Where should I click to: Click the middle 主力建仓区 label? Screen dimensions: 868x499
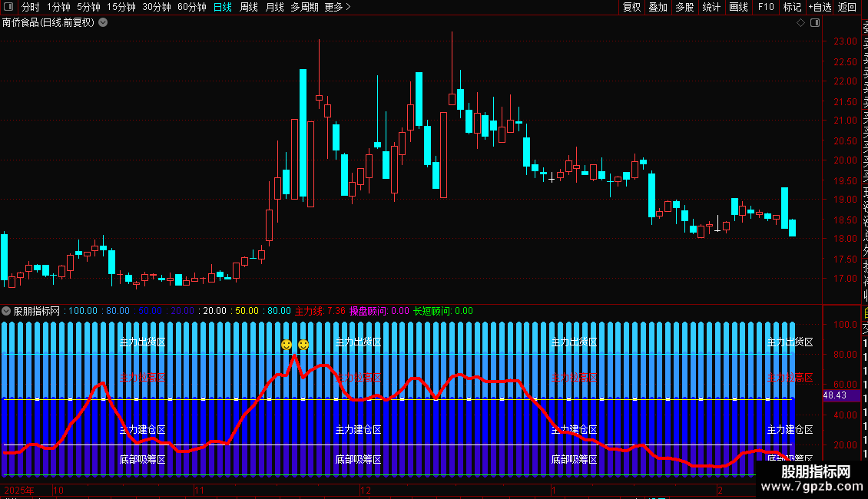coord(359,429)
